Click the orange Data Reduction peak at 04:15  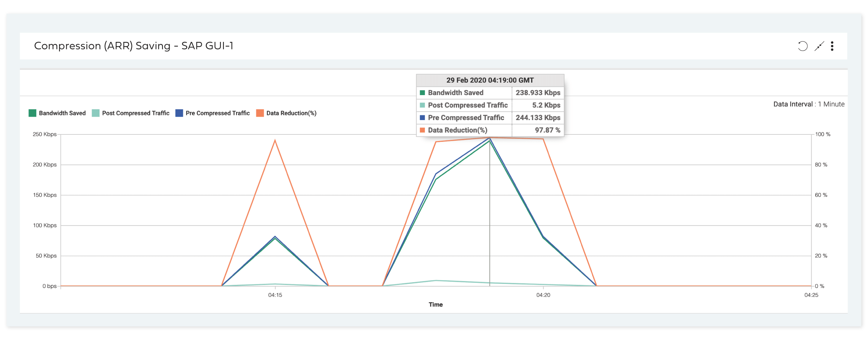[275, 140]
